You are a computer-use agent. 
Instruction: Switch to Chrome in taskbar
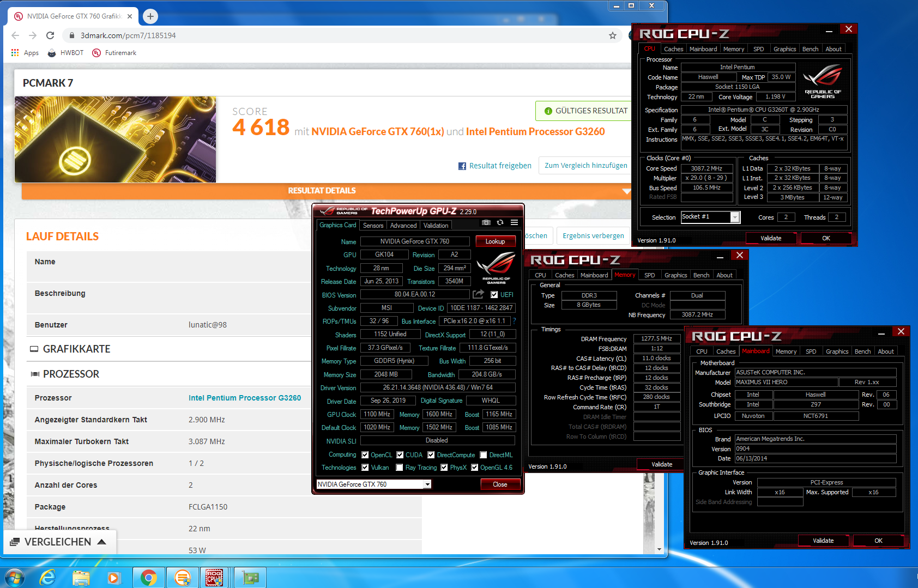click(x=149, y=577)
